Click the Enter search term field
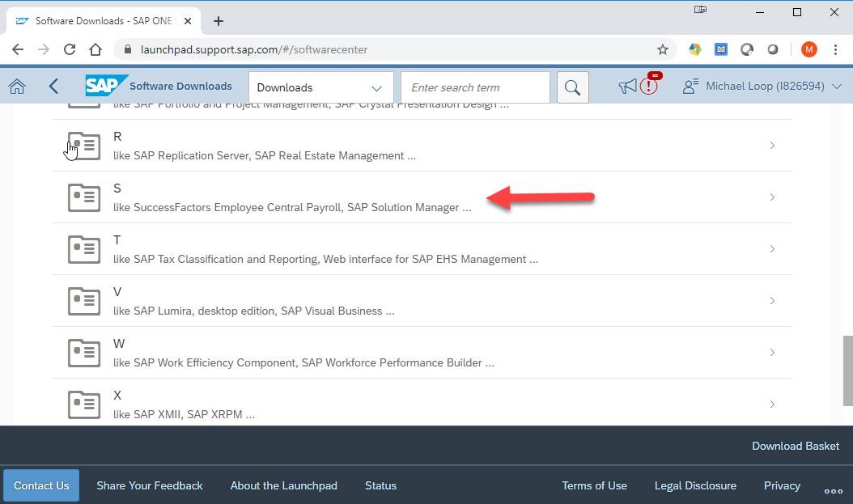 475,87
